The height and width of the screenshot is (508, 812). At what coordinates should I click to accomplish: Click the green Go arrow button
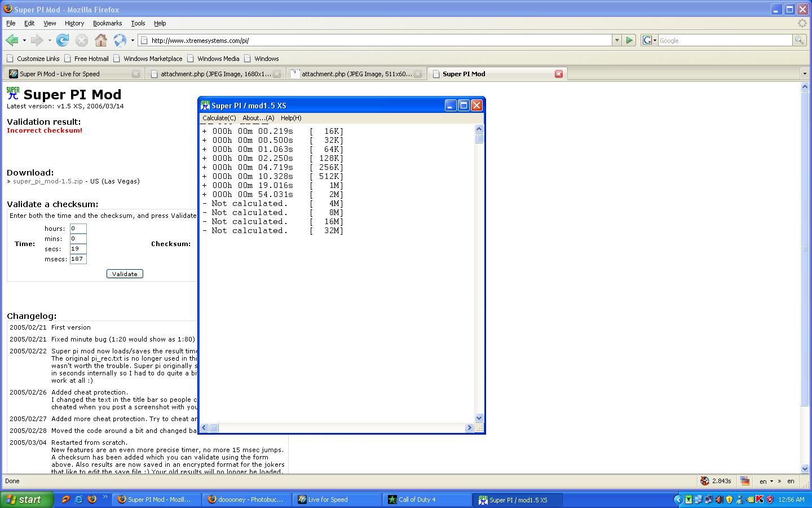pos(629,40)
